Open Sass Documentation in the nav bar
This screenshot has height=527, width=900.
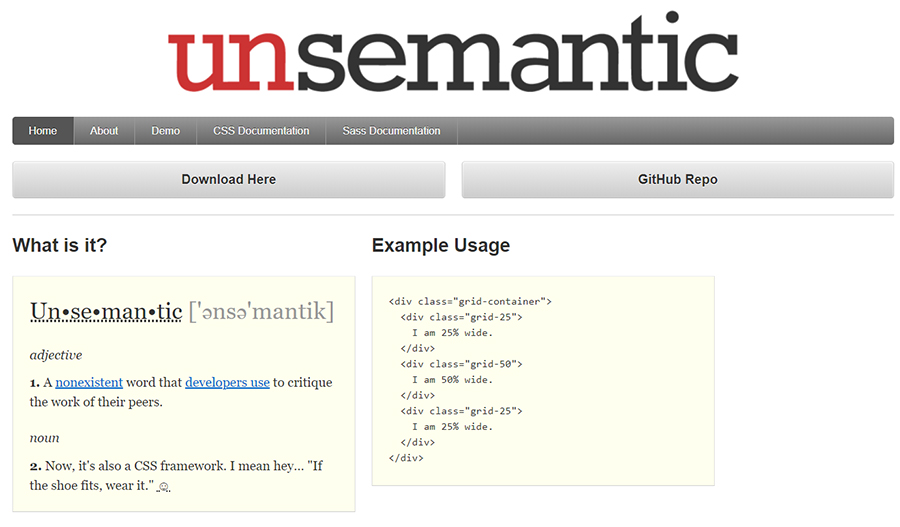click(391, 131)
